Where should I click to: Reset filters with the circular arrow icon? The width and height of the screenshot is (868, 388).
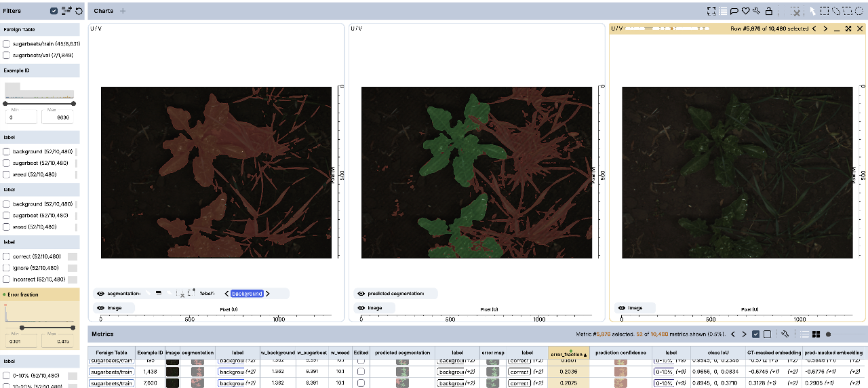pos(79,11)
